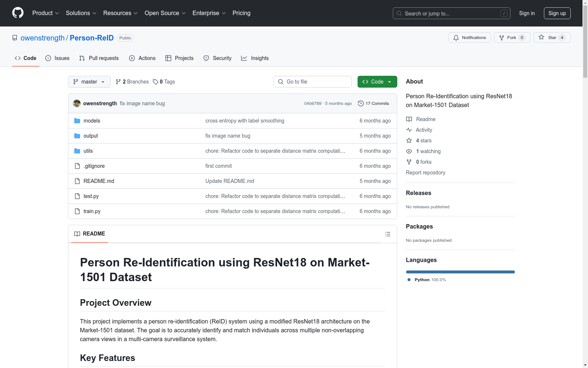Click owenstrength avatar in commit bar
This screenshot has width=588, height=368.
point(77,103)
